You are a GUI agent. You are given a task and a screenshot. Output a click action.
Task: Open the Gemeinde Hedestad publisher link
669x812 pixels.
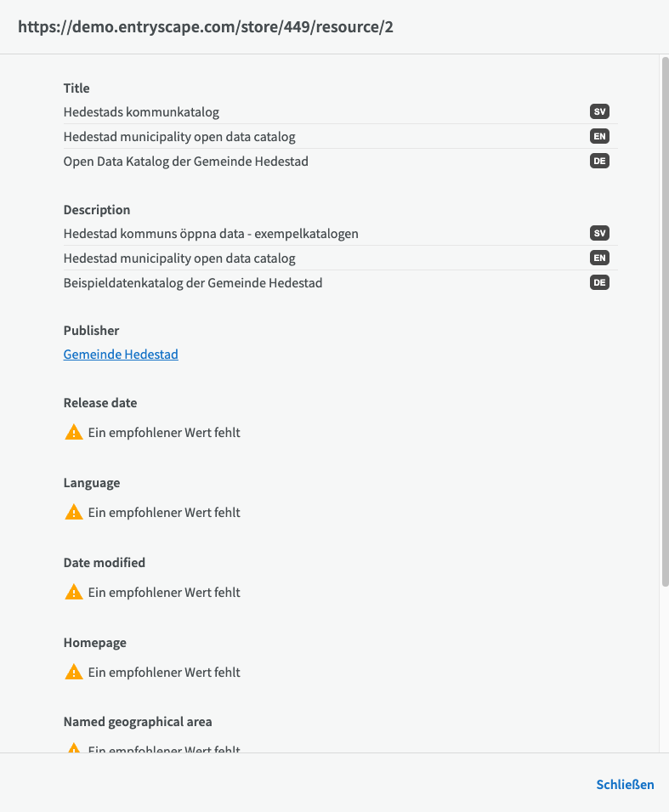tap(121, 355)
